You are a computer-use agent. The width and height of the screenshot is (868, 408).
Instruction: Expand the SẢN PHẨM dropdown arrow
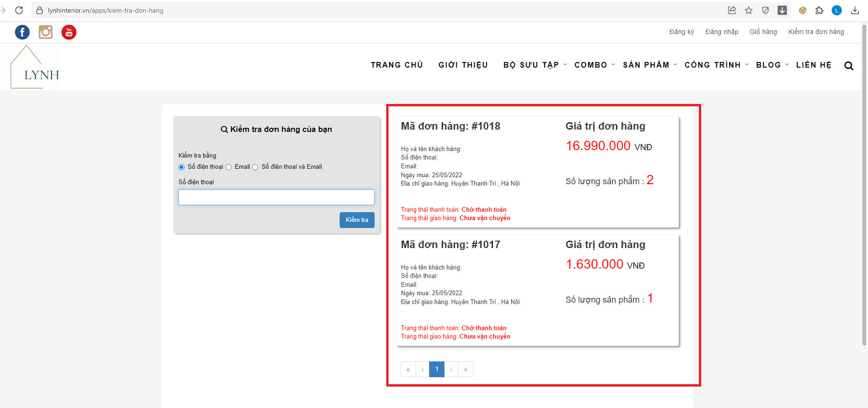[675, 65]
